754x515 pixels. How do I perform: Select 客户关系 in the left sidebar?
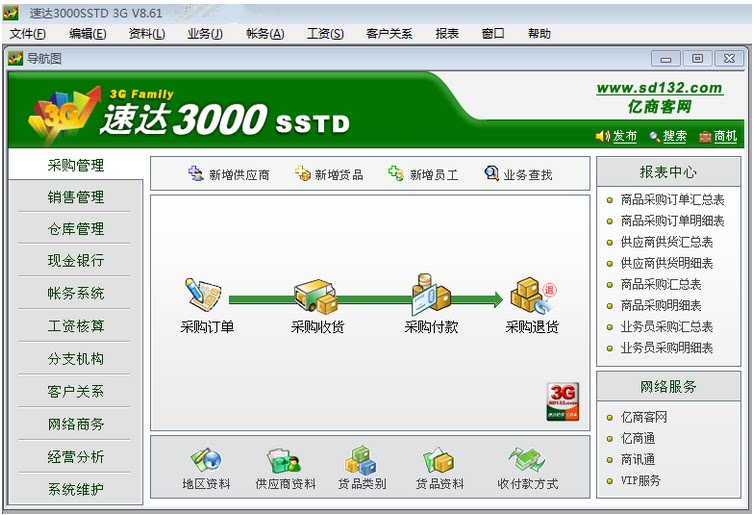pyautogui.click(x=75, y=391)
